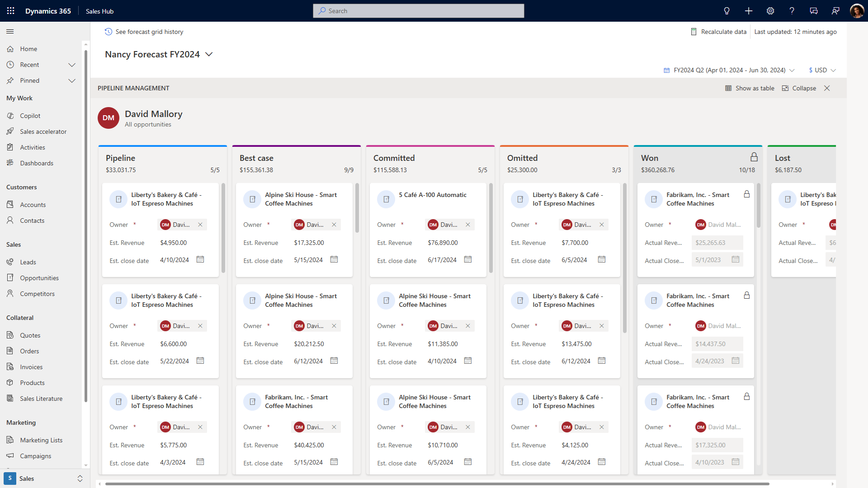
Task: Open the USD currency dropdown
Action: point(821,70)
